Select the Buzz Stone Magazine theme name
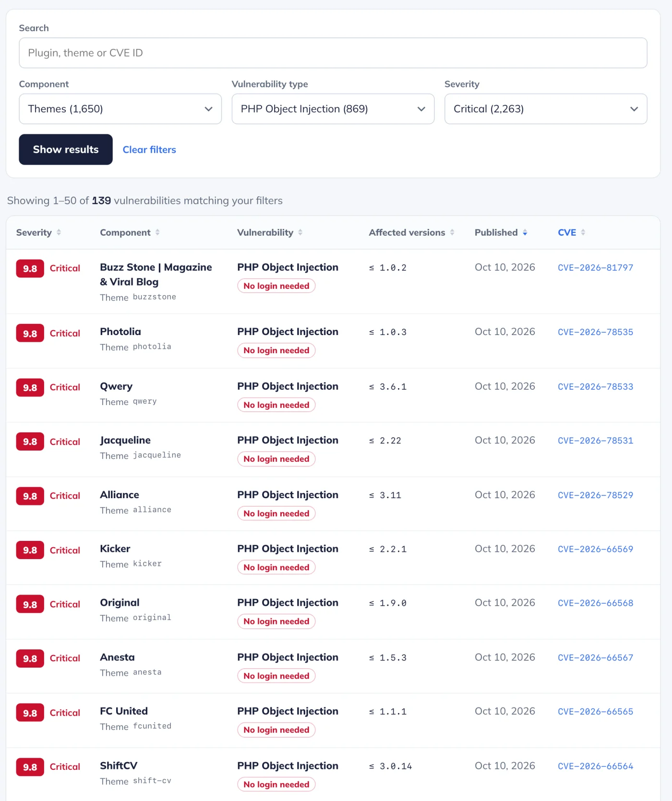672x801 pixels. pyautogui.click(x=156, y=275)
